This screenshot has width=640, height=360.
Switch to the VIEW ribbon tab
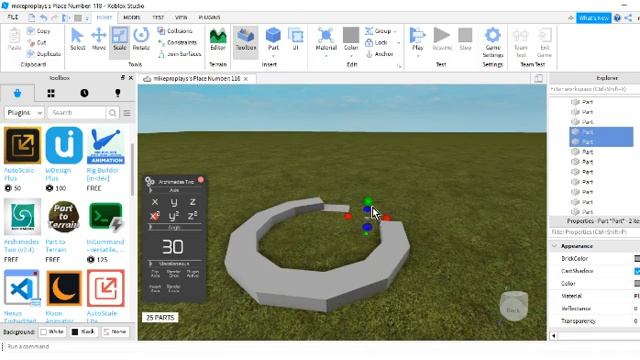(181, 18)
